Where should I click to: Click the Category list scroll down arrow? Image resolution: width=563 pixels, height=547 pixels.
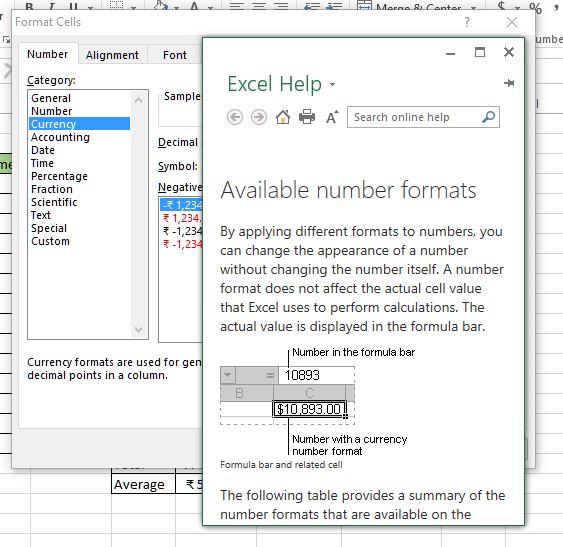[139, 329]
